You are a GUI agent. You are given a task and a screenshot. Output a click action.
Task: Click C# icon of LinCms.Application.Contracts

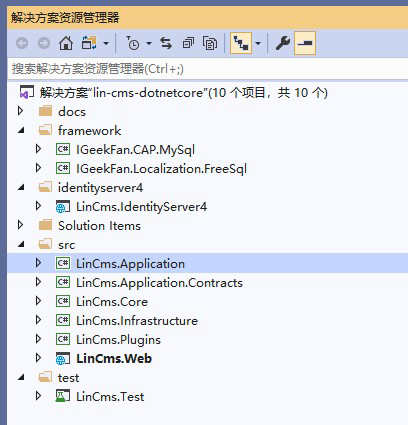pyautogui.click(x=63, y=282)
